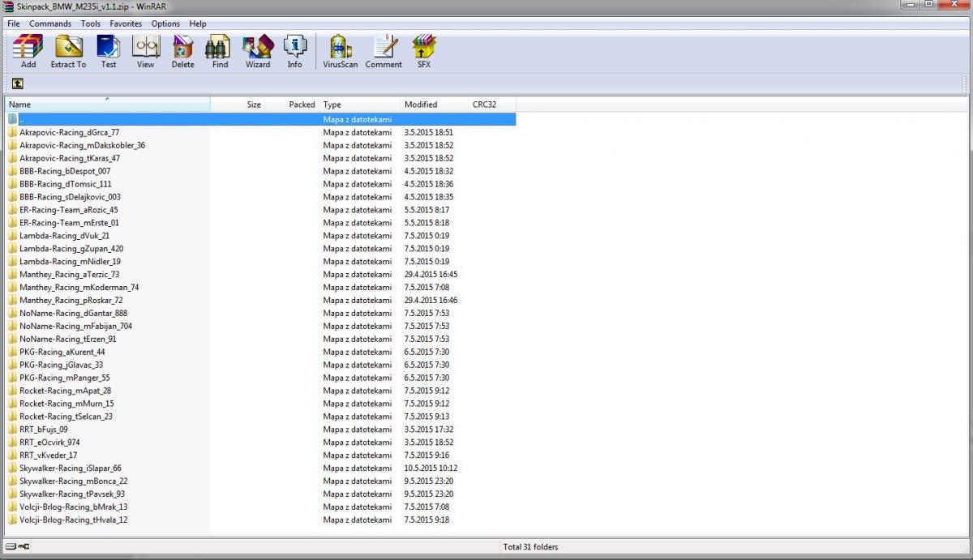Click folder icon of Volcji-Brlog-Racing_tHvala_12
Viewport: 973px width, 560px height.
pyautogui.click(x=12, y=519)
